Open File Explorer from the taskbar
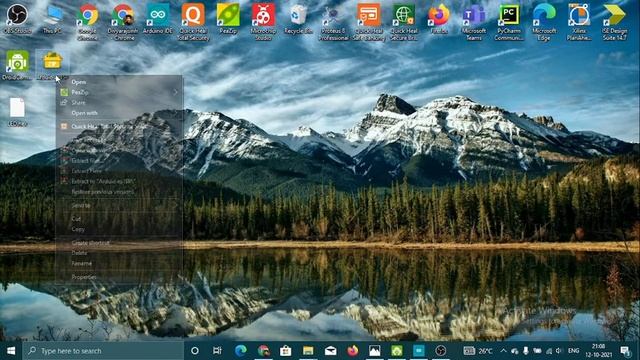Screen dimensions: 640x360 (x=308, y=351)
